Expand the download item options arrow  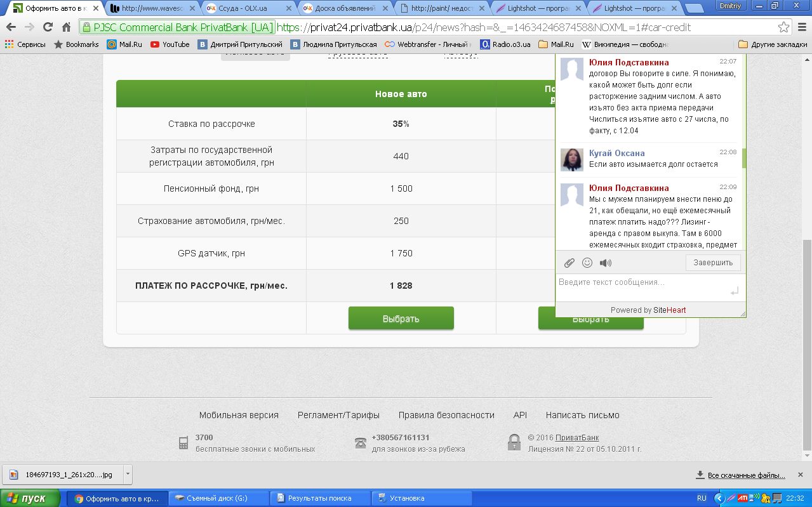128,474
